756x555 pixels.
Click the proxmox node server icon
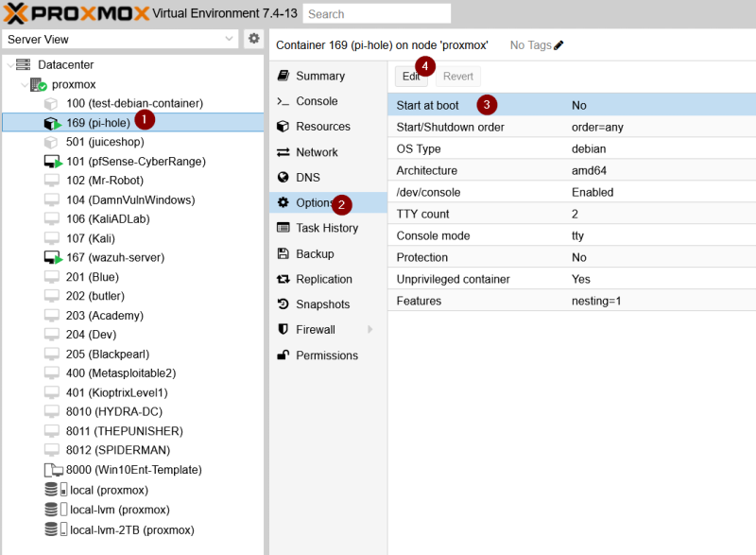[x=38, y=84]
